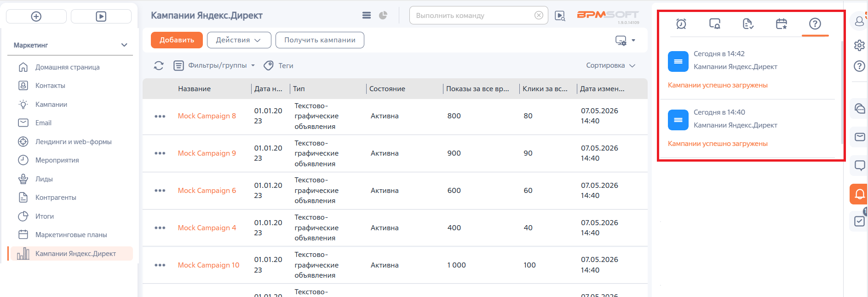The height and width of the screenshot is (297, 868).
Task: Open the email envelope in right sidebar
Action: coord(859,137)
